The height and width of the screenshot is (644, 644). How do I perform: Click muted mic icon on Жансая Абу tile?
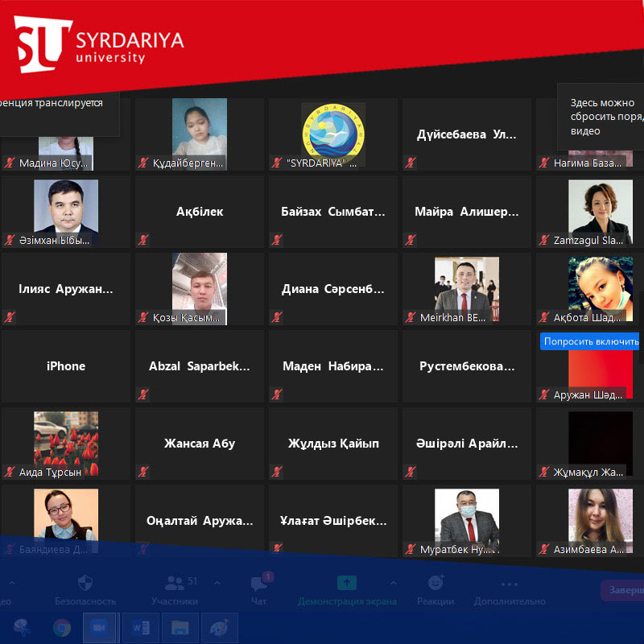[x=144, y=472]
